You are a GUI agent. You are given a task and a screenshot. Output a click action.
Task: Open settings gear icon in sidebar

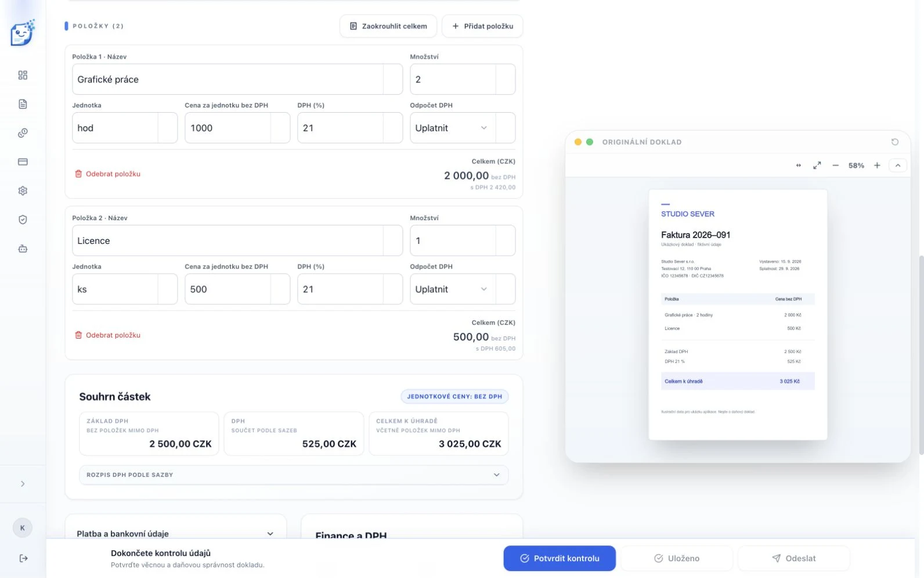pyautogui.click(x=23, y=191)
